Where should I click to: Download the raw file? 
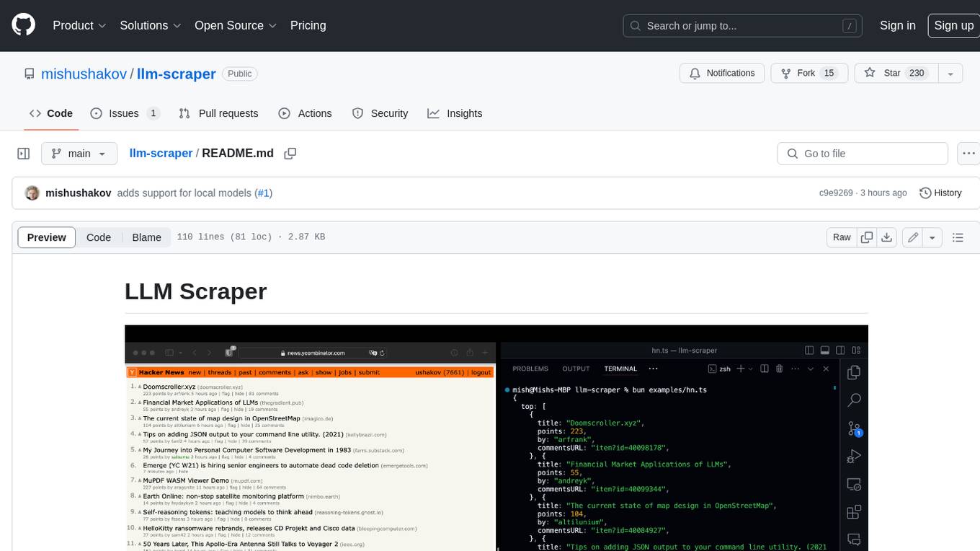(x=887, y=237)
